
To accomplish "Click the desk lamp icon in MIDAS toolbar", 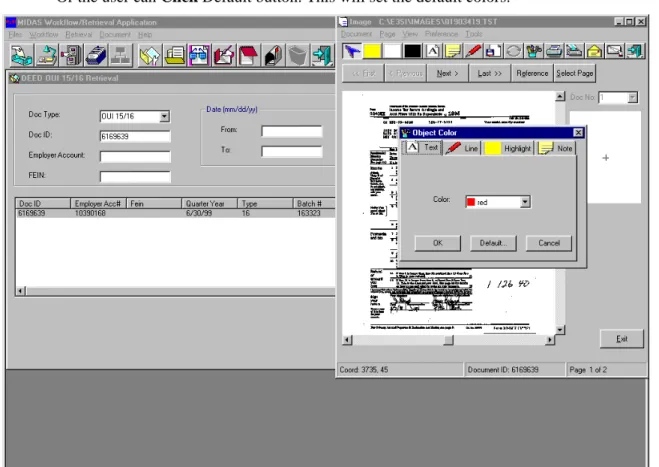I will pyautogui.click(x=47, y=55).
